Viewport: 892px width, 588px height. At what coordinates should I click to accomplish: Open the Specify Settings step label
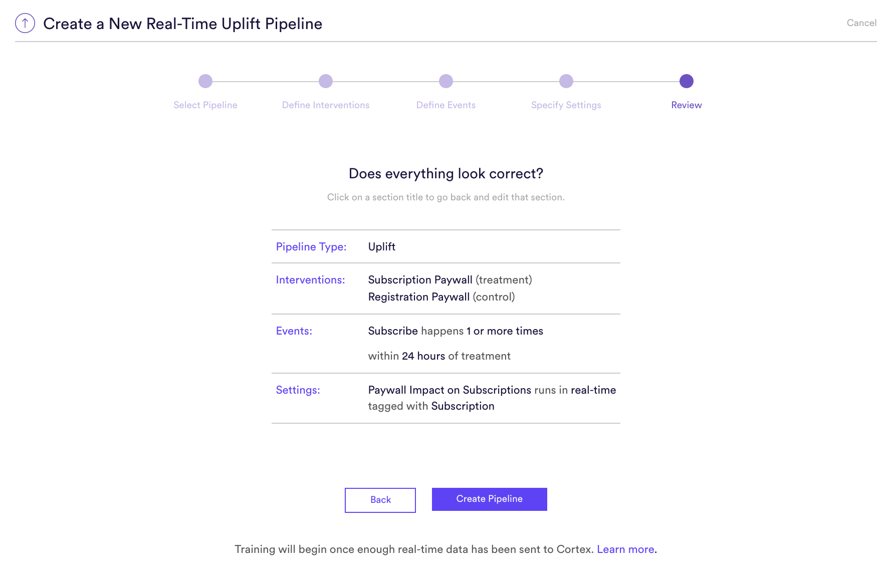566,105
